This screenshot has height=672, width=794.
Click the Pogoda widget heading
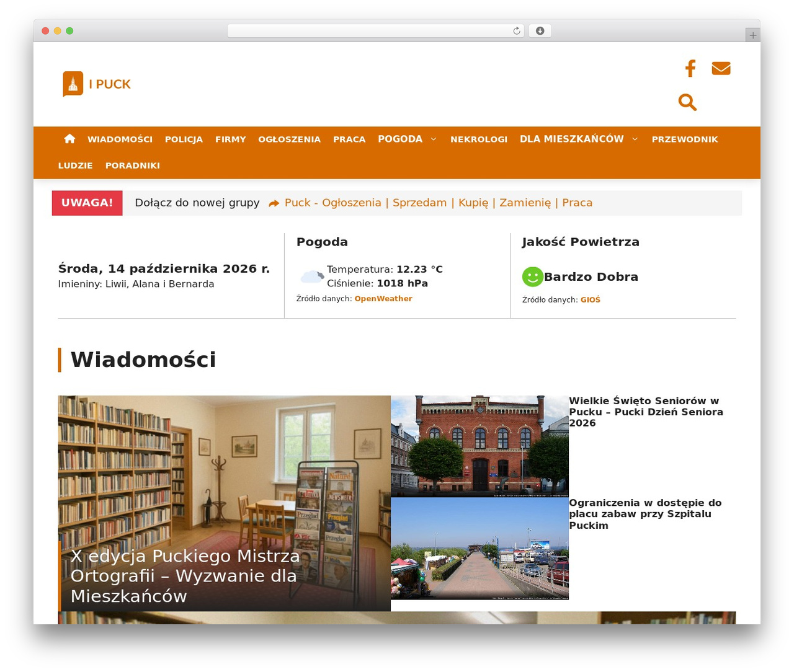click(322, 242)
